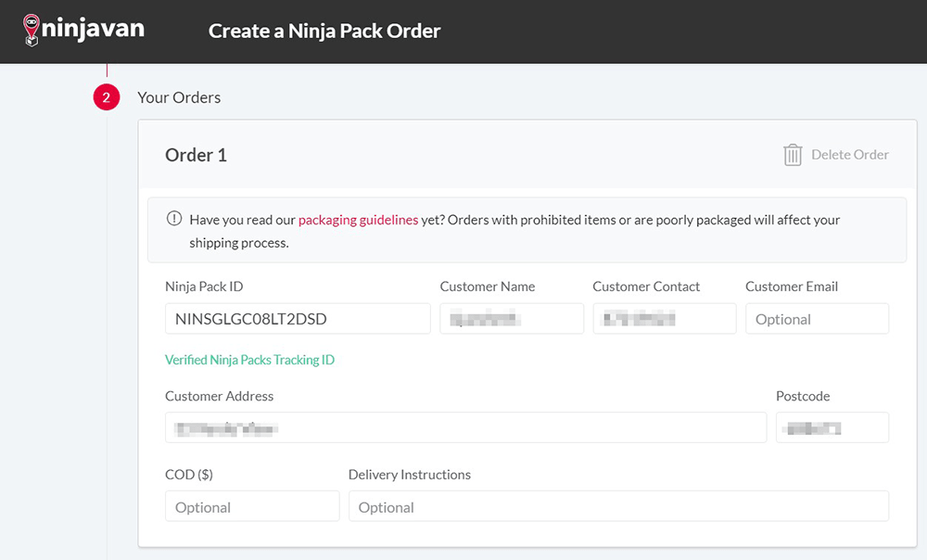Select the COD ($) optional field
Screen dimensions: 927x560
coord(252,507)
